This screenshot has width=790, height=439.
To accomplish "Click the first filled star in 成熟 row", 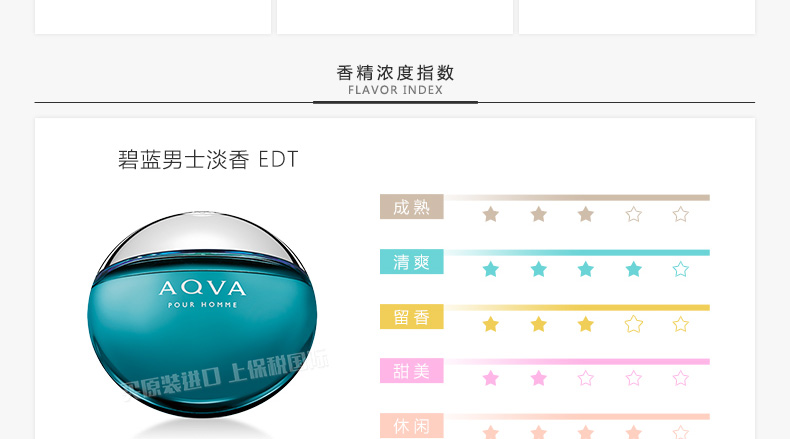I will pos(491,215).
